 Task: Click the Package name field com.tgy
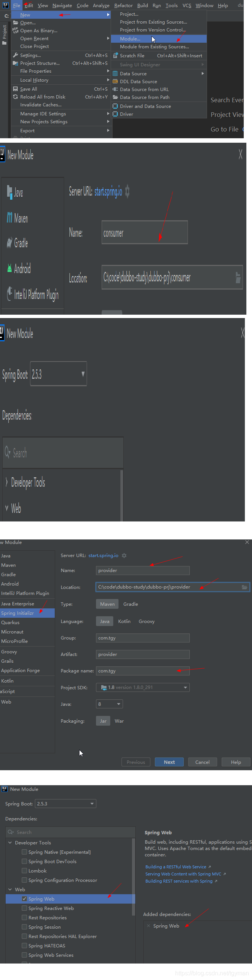coord(143,671)
